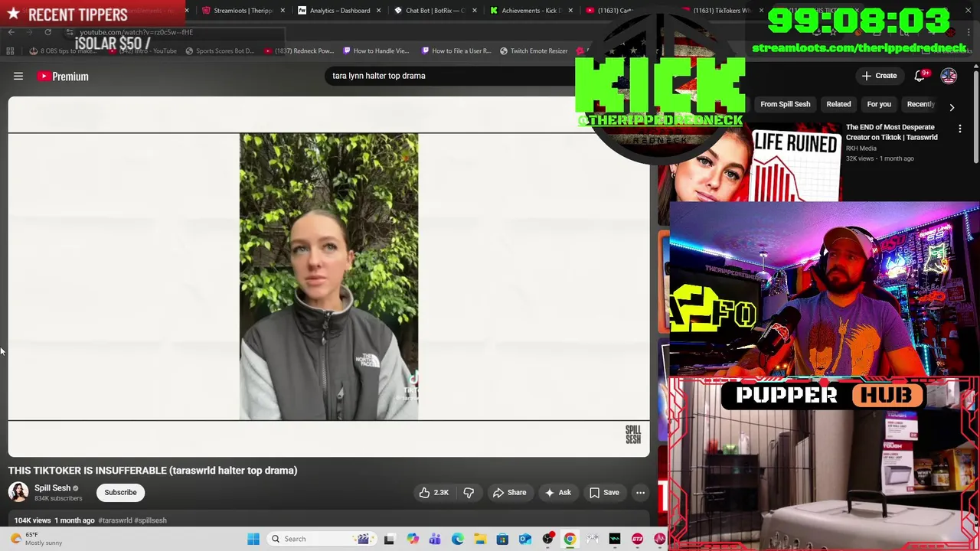Open Google Chrome on taskbar
This screenshot has width=980, height=551.
click(570, 539)
